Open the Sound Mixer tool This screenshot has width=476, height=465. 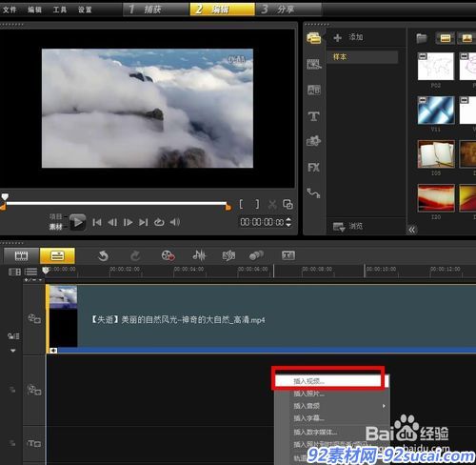[199, 255]
